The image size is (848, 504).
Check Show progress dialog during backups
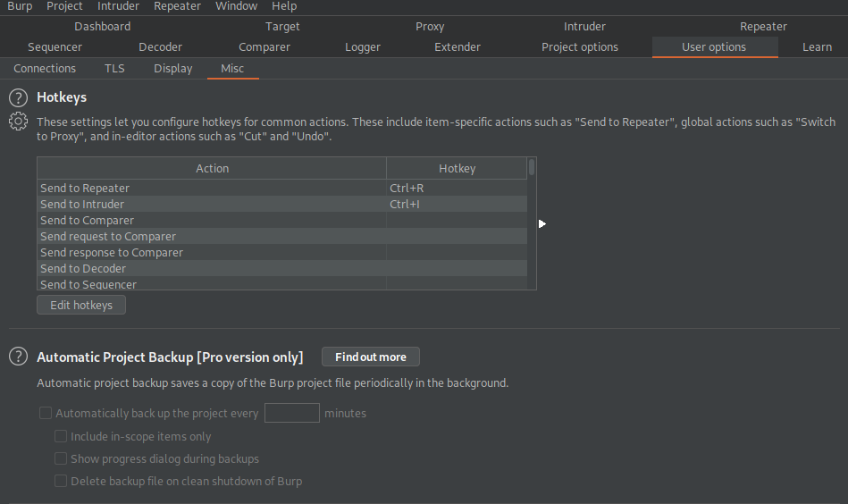(x=61, y=459)
